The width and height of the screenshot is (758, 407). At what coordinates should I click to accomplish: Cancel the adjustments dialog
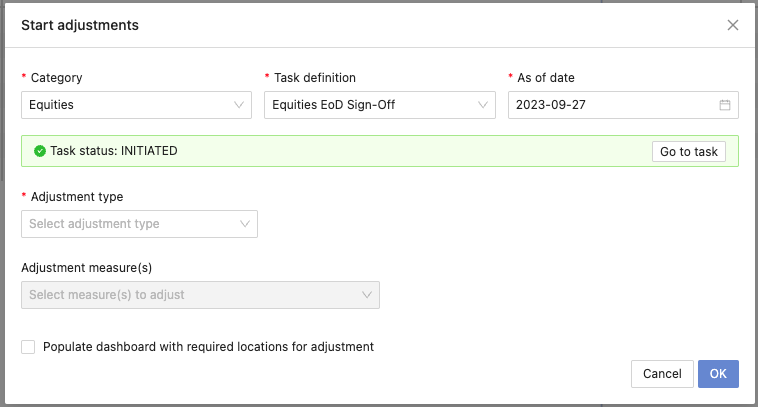[662, 374]
